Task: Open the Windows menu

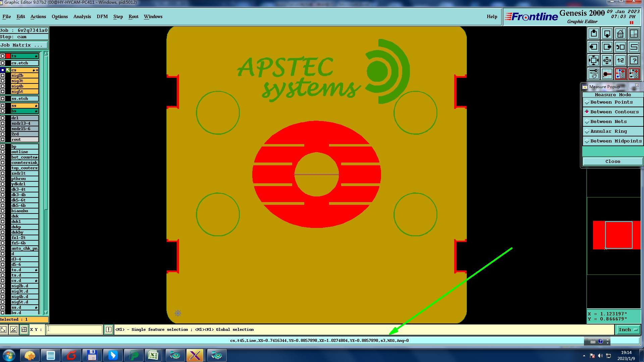Action: [153, 16]
